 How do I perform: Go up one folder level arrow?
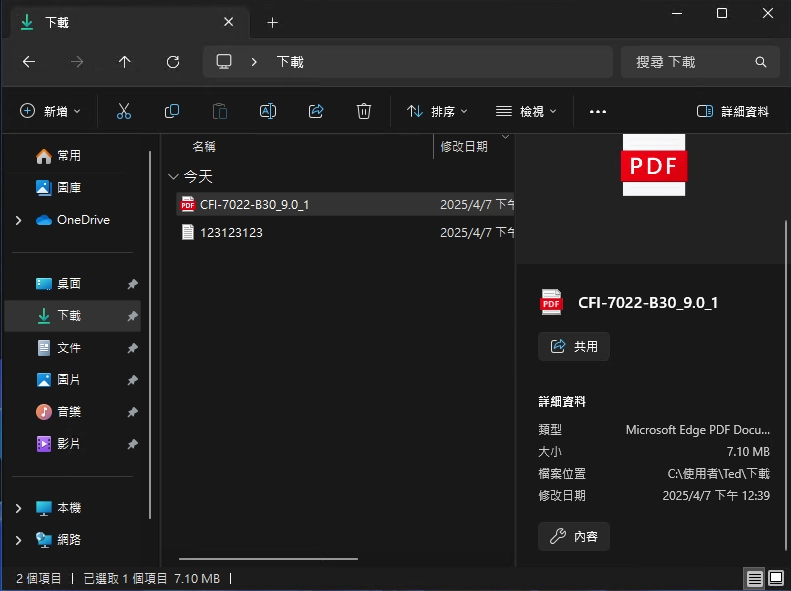pos(125,62)
